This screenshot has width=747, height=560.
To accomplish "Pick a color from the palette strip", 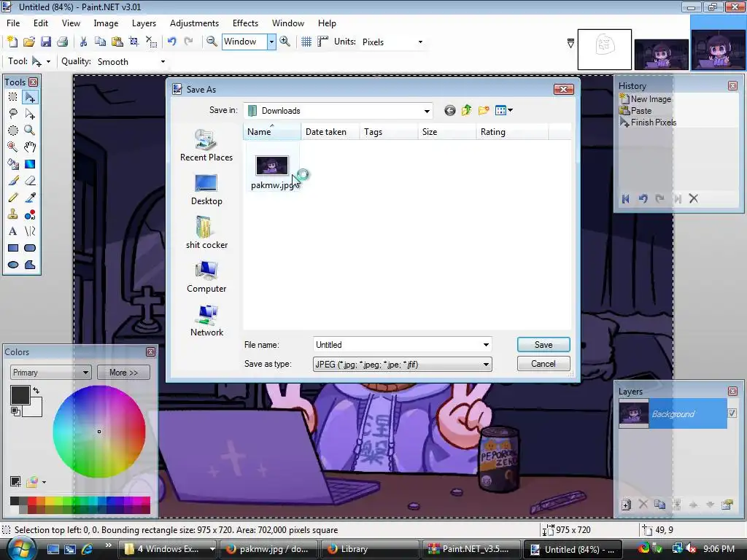I will (80, 505).
